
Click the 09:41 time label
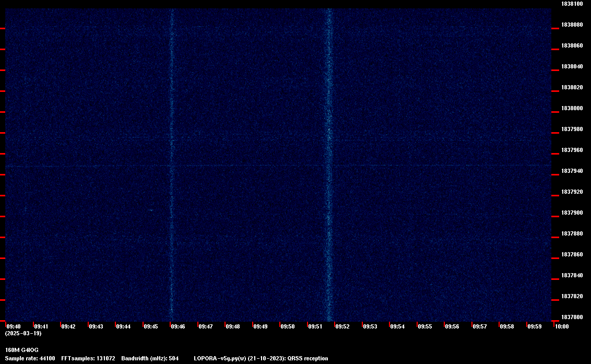tap(41, 326)
